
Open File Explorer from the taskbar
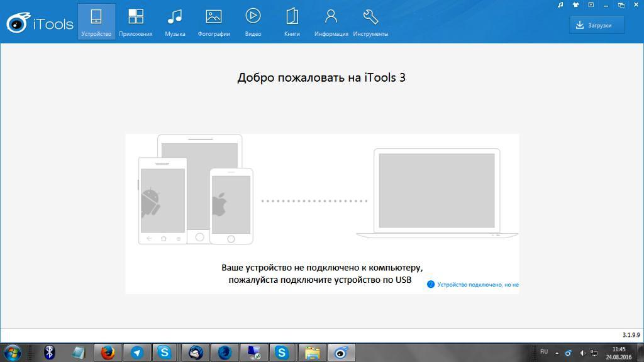[312, 353]
